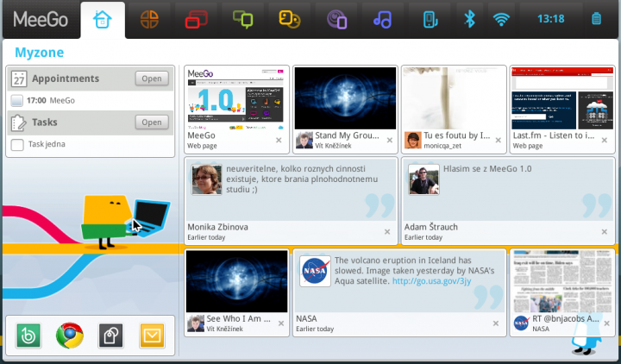Launch the yellow email app icon
621x364 pixels.
152,336
